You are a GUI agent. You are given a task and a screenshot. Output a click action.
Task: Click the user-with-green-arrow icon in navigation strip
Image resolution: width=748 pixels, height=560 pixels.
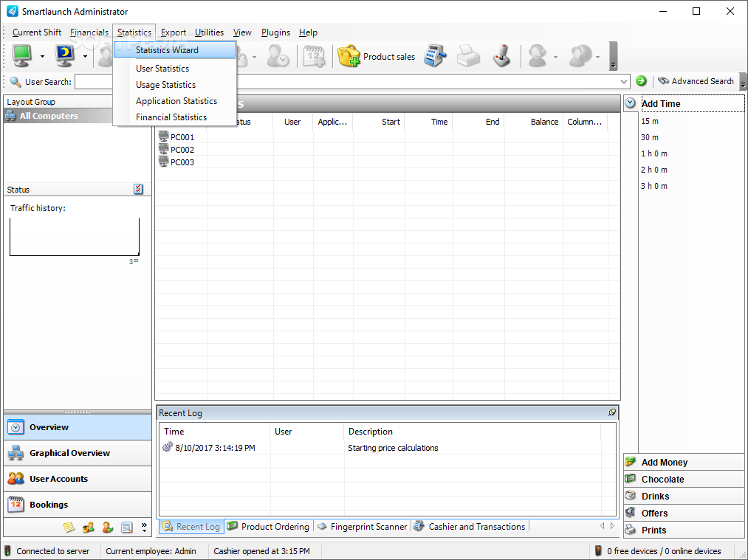pos(107,527)
